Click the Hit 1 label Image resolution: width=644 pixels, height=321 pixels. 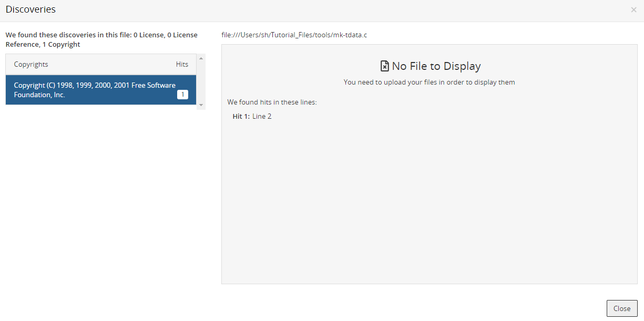(240, 116)
